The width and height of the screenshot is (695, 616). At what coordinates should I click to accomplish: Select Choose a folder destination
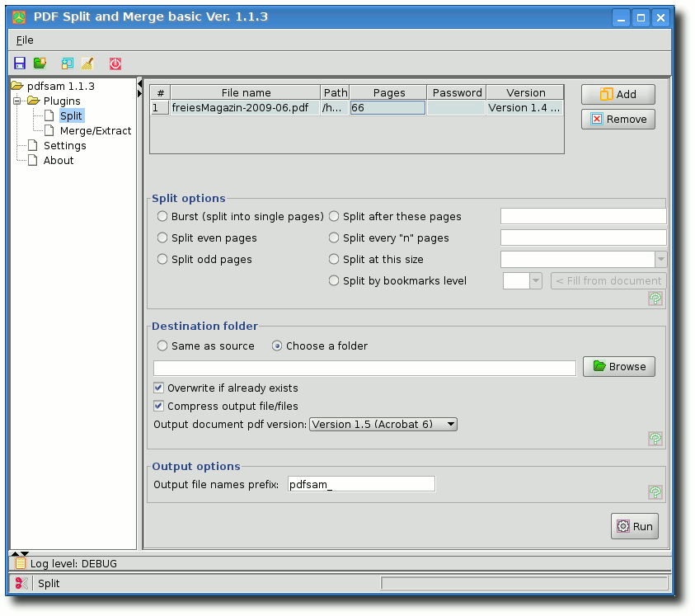277,346
